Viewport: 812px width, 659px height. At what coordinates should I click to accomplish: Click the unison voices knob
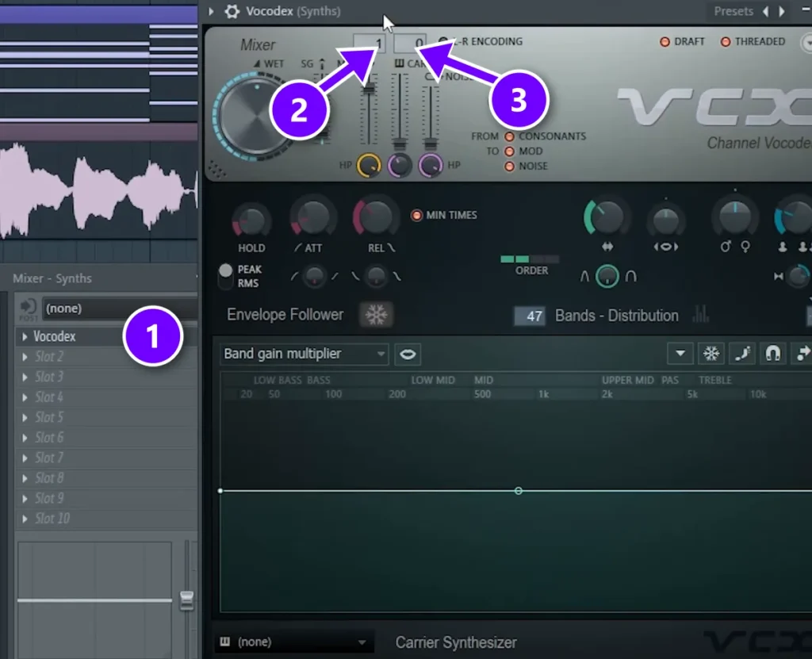(793, 217)
